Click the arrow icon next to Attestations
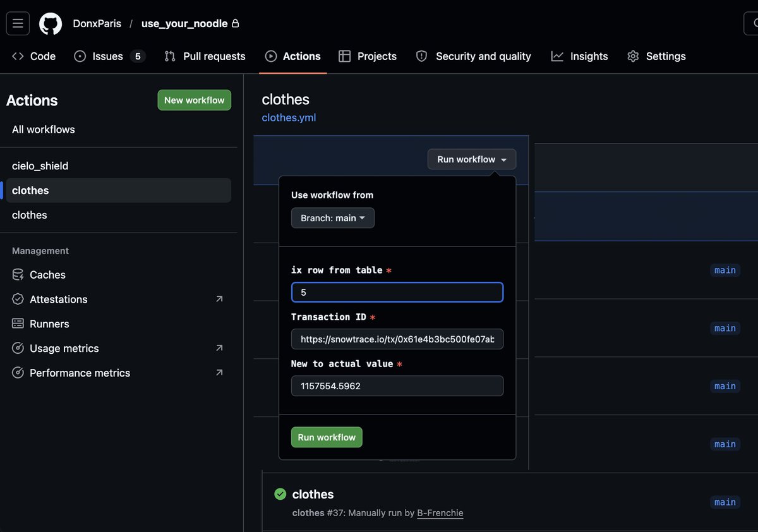758x532 pixels. click(219, 299)
